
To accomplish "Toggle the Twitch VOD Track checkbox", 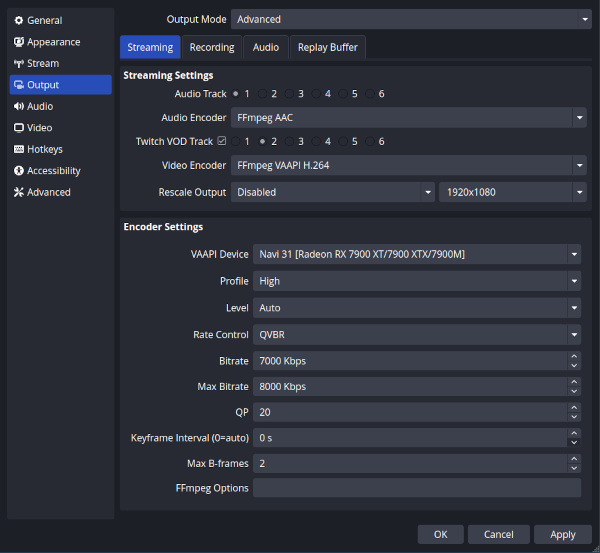I will click(222, 142).
